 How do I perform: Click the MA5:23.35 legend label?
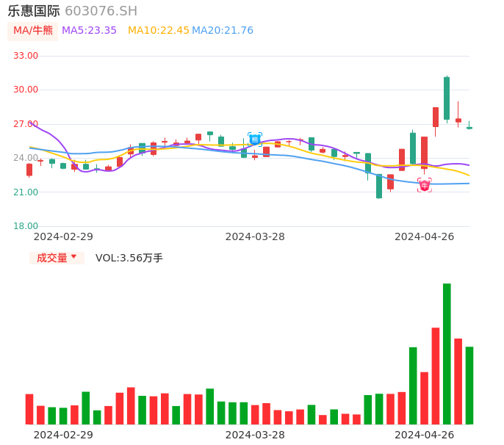(89, 30)
